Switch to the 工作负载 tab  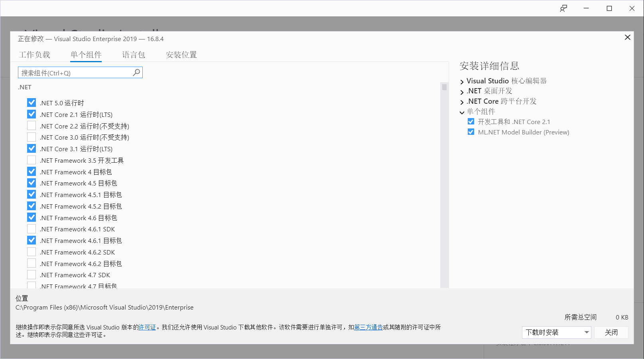[x=35, y=55]
